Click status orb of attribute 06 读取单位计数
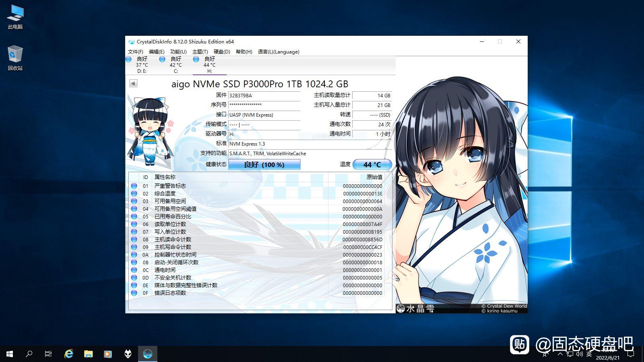Viewport: 644px width, 362px height. (134, 224)
